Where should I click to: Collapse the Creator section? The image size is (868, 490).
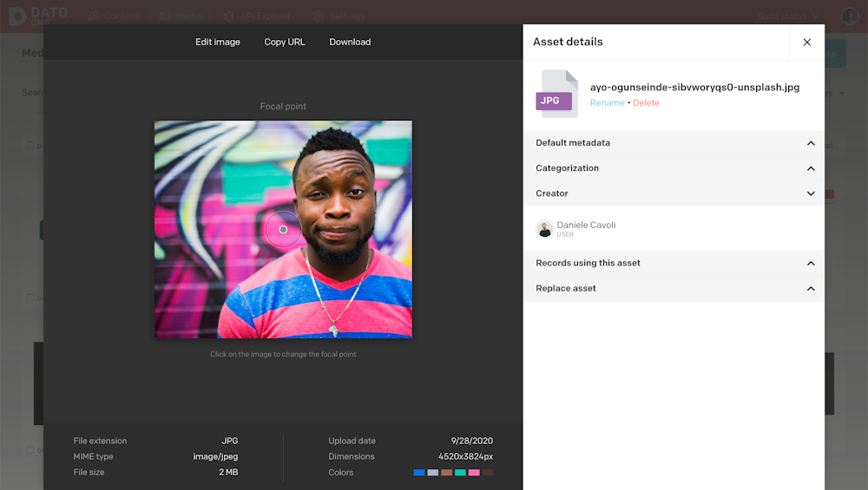pos(674,193)
